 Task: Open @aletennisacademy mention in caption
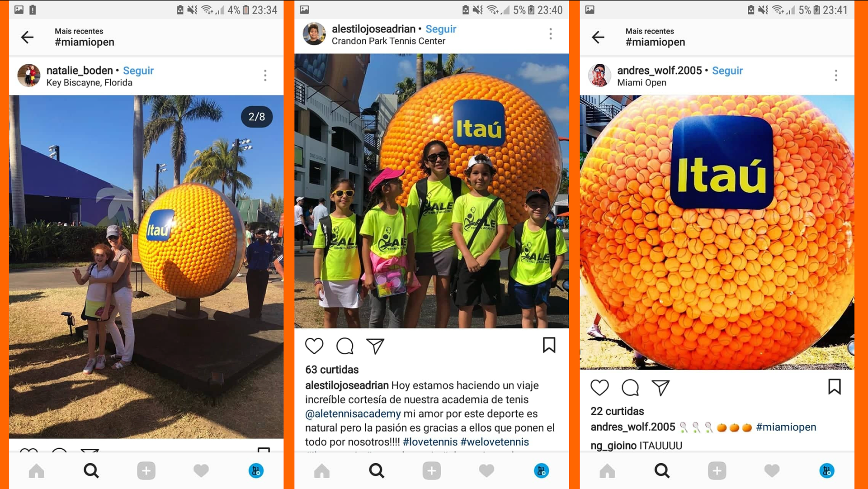pyautogui.click(x=353, y=413)
